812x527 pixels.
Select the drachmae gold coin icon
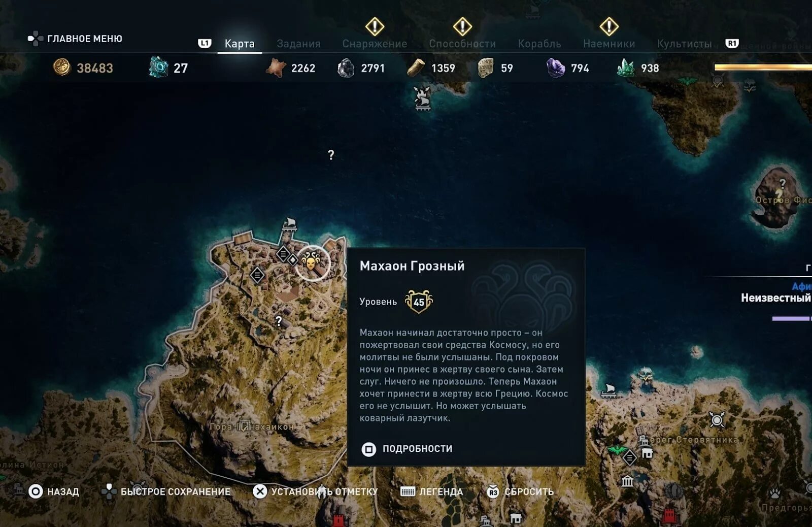tap(62, 67)
